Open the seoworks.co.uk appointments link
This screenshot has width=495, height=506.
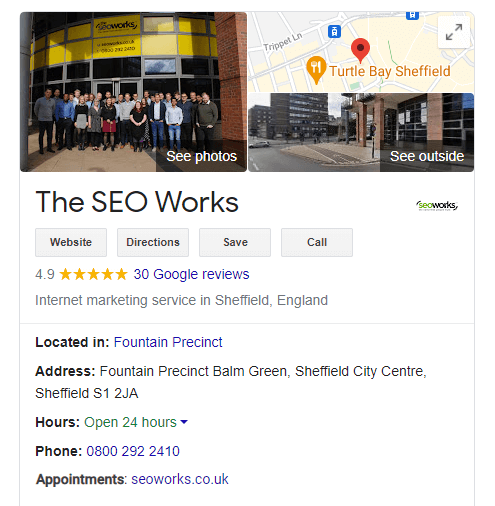[x=180, y=479]
